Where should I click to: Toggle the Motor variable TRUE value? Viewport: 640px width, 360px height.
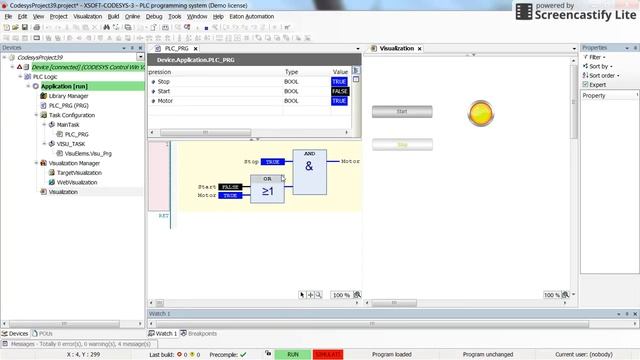(339, 101)
